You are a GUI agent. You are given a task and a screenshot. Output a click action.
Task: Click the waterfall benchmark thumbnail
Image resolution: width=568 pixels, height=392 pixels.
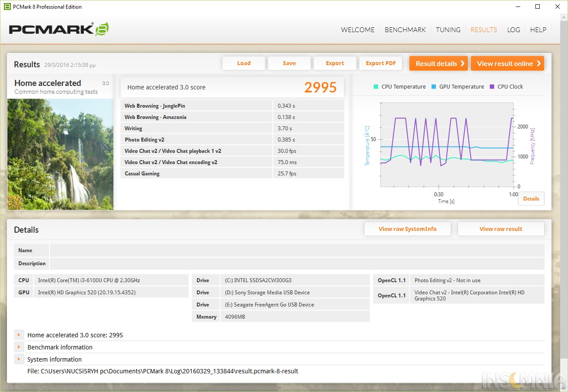click(60, 154)
